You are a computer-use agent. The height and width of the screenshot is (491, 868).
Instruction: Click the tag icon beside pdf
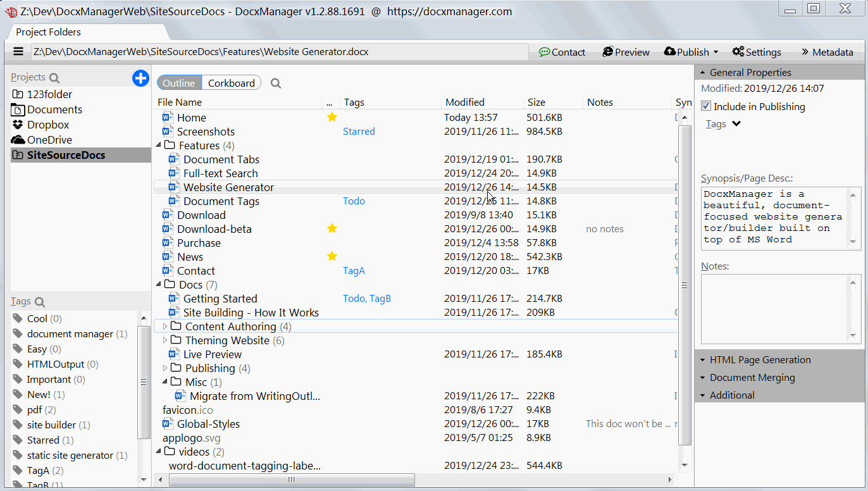[x=18, y=410]
